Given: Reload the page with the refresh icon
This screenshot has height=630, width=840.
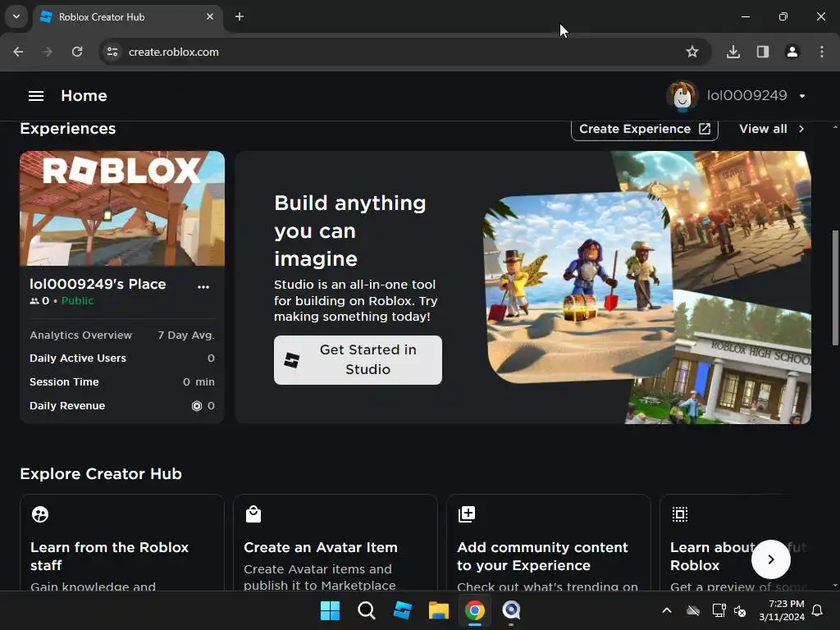Looking at the screenshot, I should pyautogui.click(x=77, y=52).
